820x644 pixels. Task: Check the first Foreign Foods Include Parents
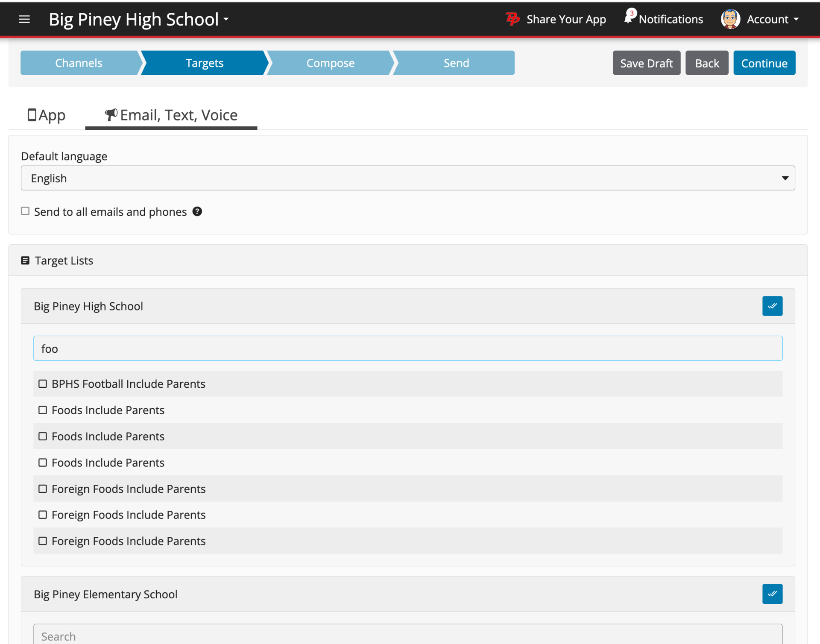(x=43, y=489)
